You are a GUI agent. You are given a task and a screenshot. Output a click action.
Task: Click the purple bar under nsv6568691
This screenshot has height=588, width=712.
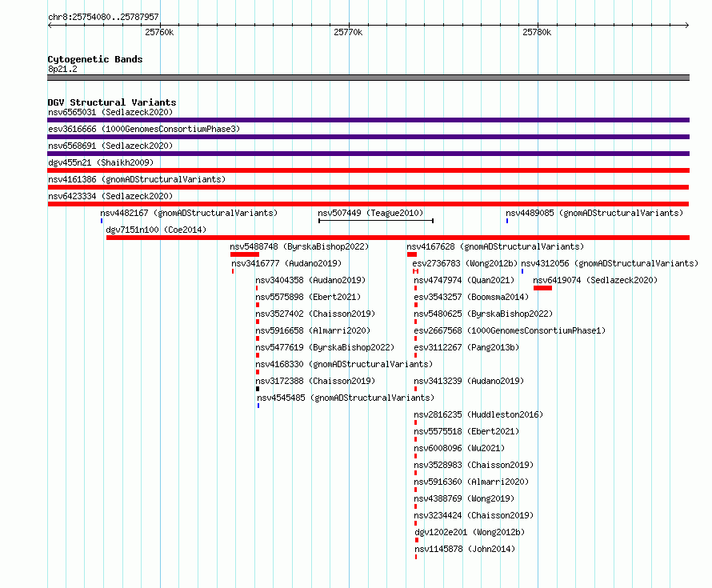(x=368, y=154)
